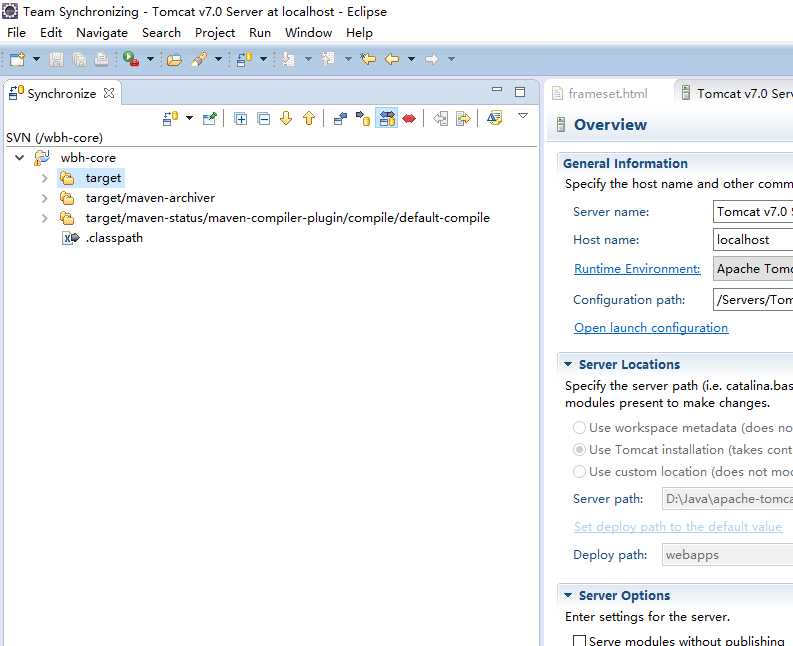This screenshot has height=646, width=793.
Task: Click the disabled Save icon
Action: [x=56, y=59]
